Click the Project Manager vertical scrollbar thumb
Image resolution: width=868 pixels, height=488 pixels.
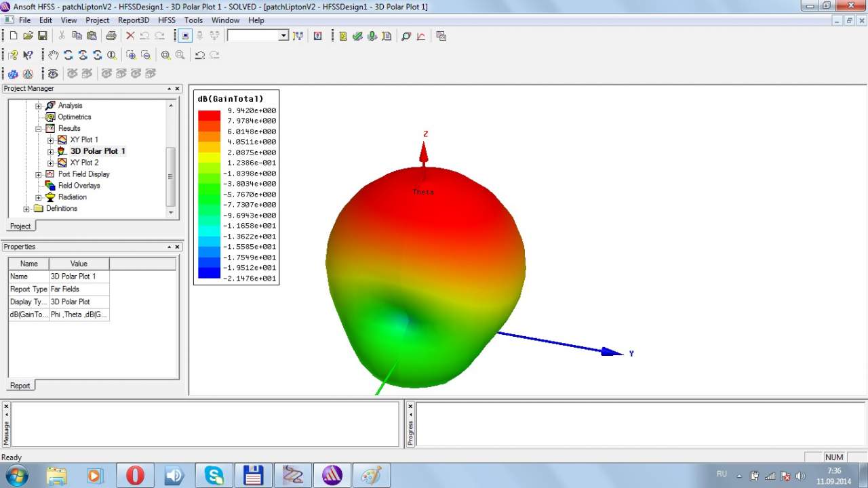171,176
